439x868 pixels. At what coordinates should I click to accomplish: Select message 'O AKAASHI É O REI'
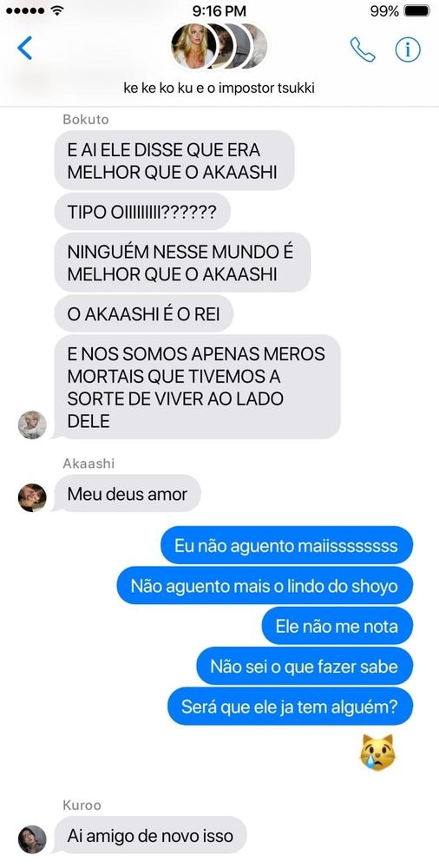tap(144, 314)
